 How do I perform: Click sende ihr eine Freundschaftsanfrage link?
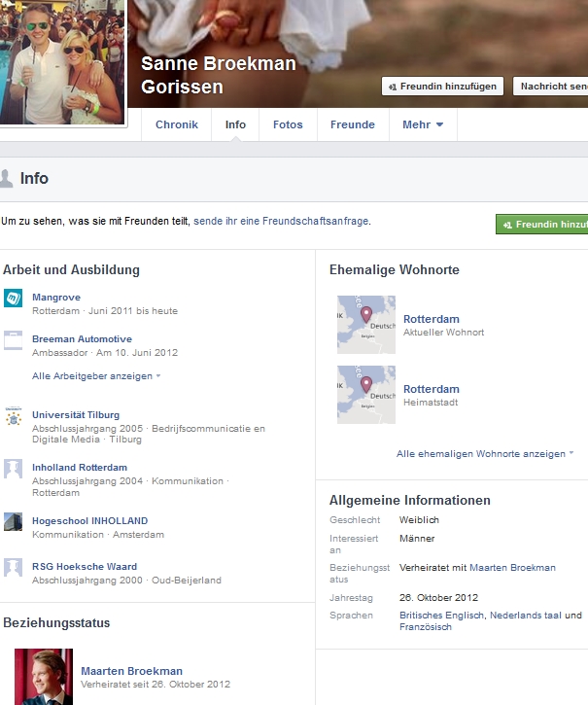[281, 221]
